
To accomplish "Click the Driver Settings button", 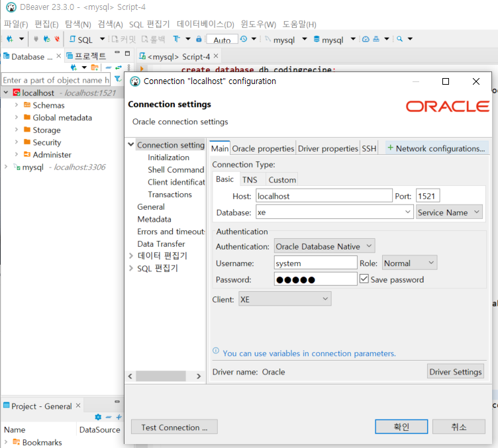I will pyautogui.click(x=456, y=371).
